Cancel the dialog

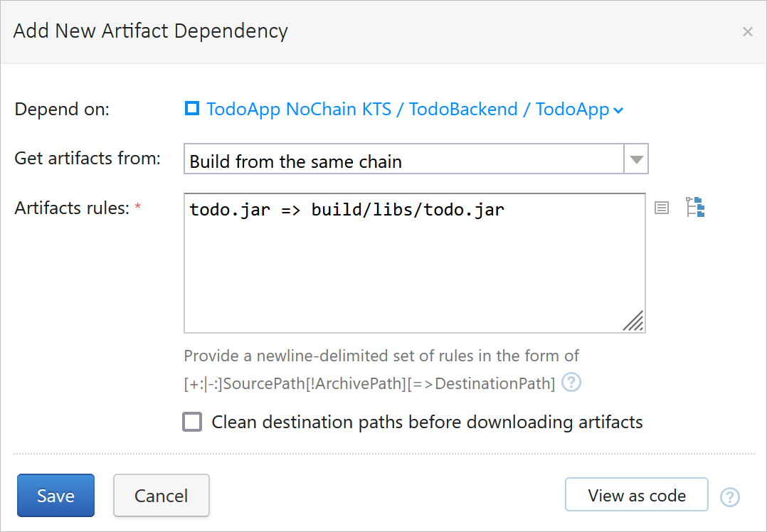[161, 495]
